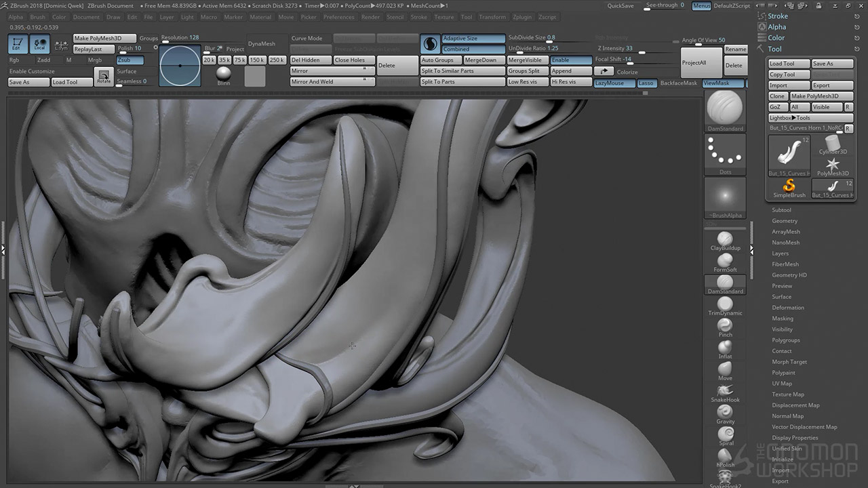Screen dimensions: 868x488
Task: Open the Blinn material sphere
Action: [x=223, y=73]
